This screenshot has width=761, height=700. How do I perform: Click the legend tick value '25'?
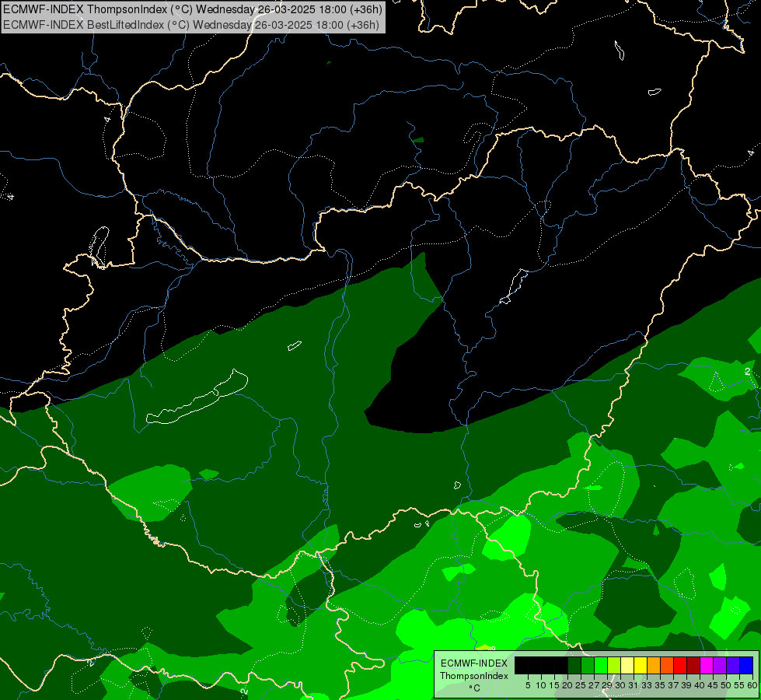[581, 685]
